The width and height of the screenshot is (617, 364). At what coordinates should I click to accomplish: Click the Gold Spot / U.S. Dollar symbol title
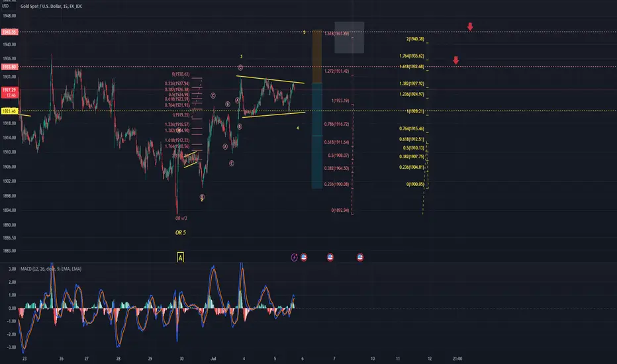point(51,7)
